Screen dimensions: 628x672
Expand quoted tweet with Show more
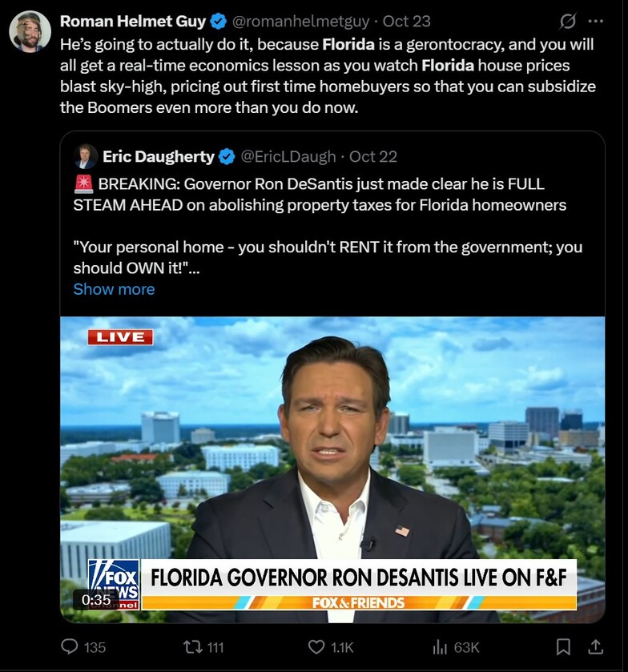coord(114,289)
